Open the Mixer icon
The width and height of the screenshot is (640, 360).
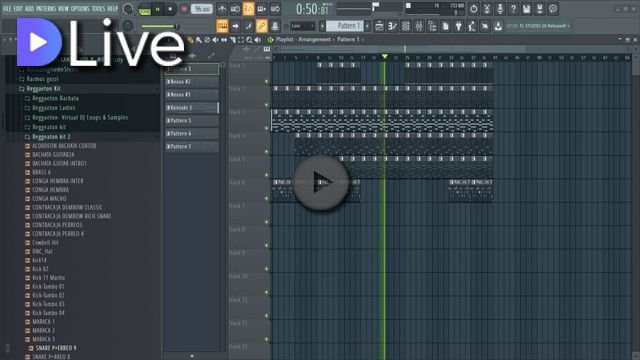(419, 26)
